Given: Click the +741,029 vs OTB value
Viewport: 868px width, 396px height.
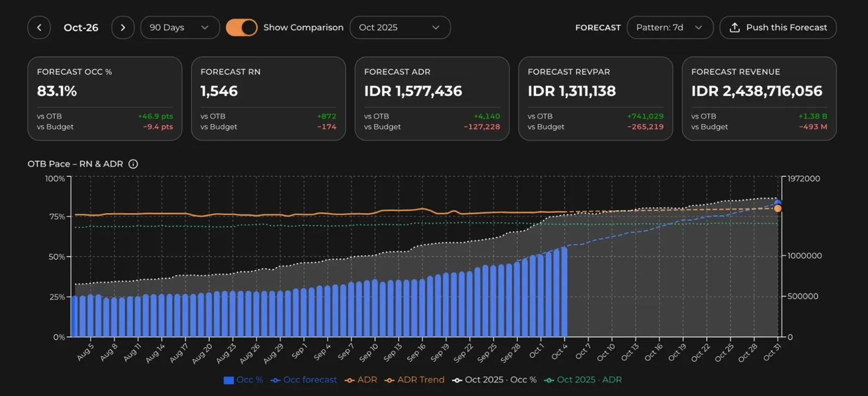Looking at the screenshot, I should coord(645,116).
